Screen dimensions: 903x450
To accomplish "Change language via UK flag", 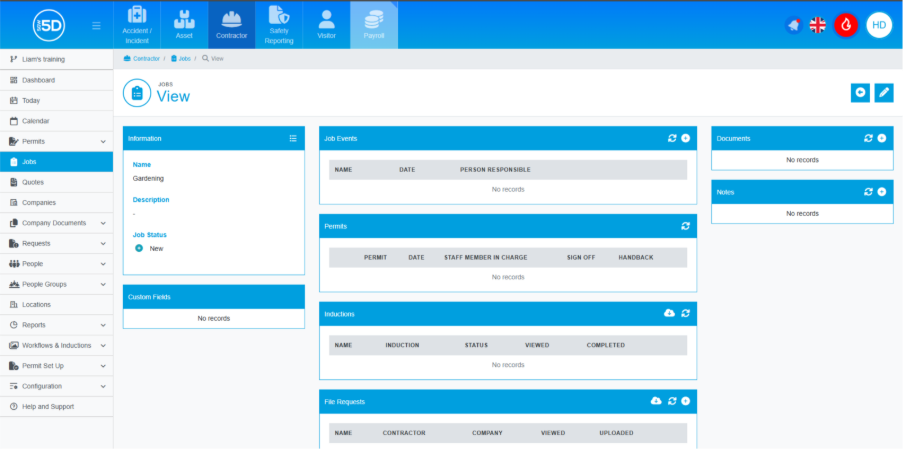I will click(x=817, y=25).
